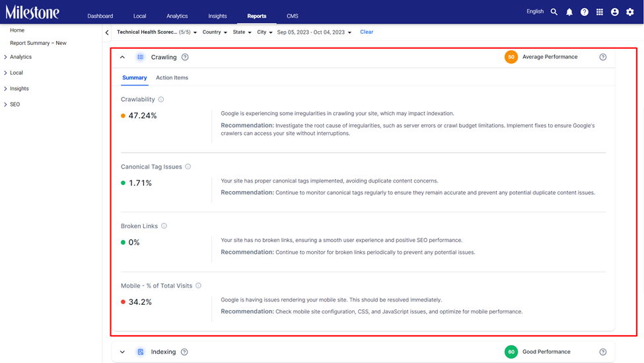Change language from English

click(x=535, y=11)
